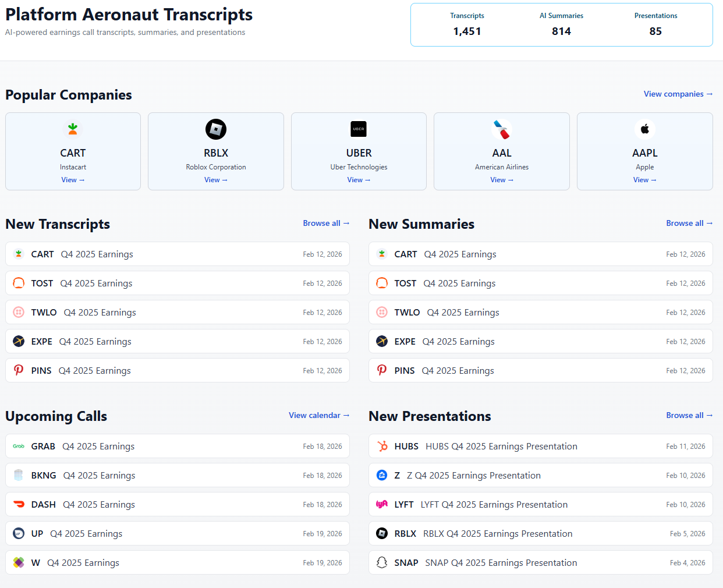723x588 pixels.
Task: Open TWLO Q4 2025 Earnings summary row
Action: [541, 312]
